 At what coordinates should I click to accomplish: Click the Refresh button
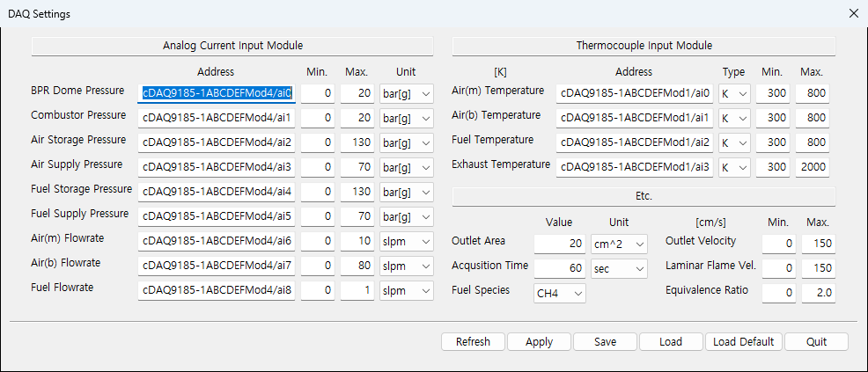pos(474,341)
